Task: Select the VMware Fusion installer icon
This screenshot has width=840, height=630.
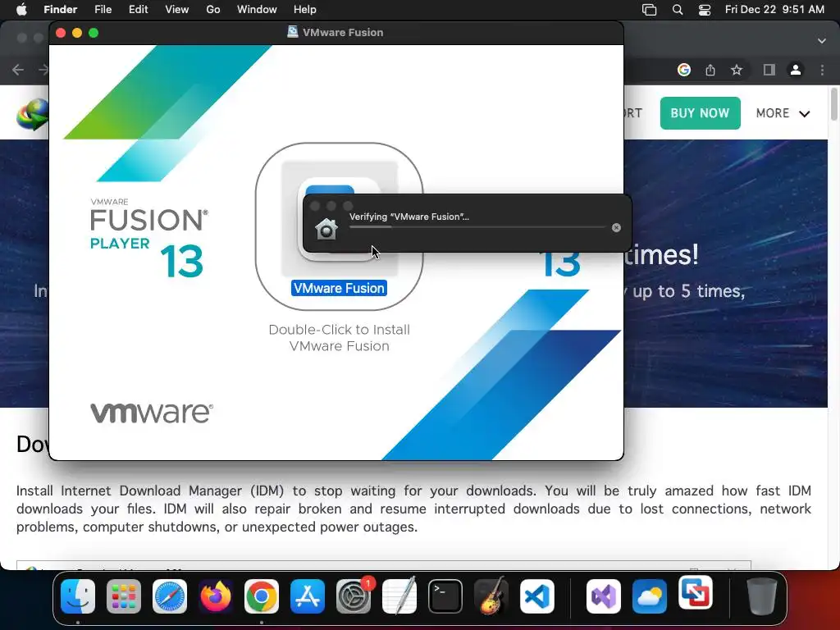Action: click(x=339, y=218)
